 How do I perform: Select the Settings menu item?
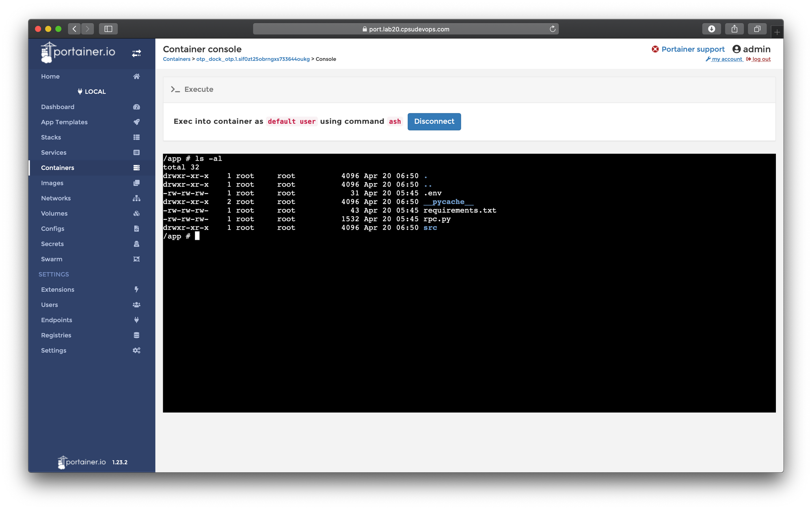pos(54,350)
